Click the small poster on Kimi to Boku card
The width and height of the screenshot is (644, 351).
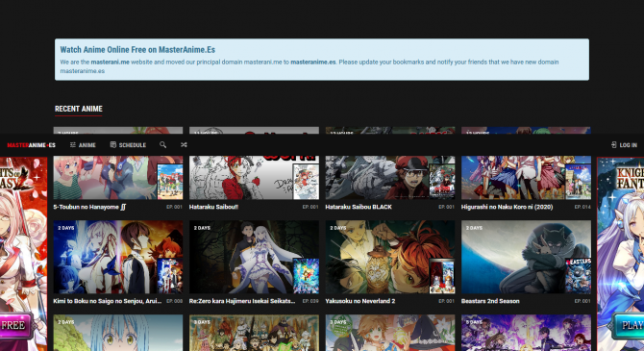coord(170,276)
